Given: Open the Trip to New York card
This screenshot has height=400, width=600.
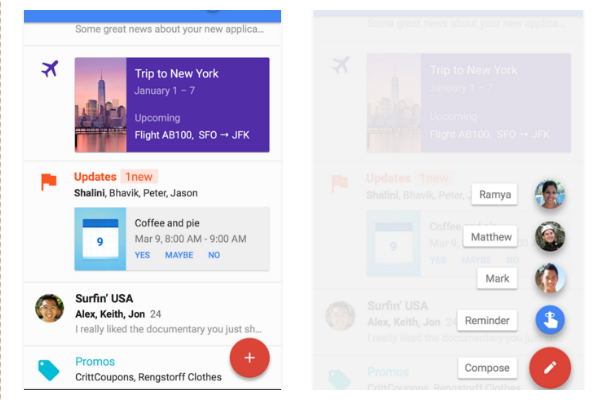Looking at the screenshot, I should tap(172, 105).
